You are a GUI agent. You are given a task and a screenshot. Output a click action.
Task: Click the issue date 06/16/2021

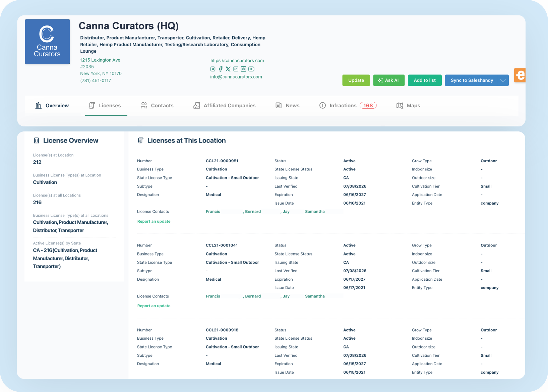click(355, 203)
